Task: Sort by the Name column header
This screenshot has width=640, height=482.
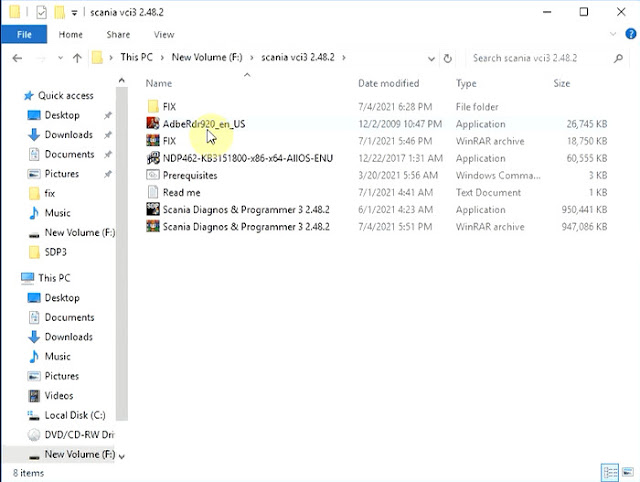Action: coord(159,83)
